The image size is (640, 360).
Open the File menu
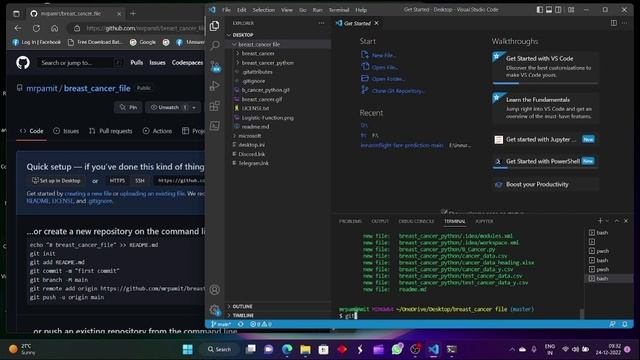pos(226,10)
